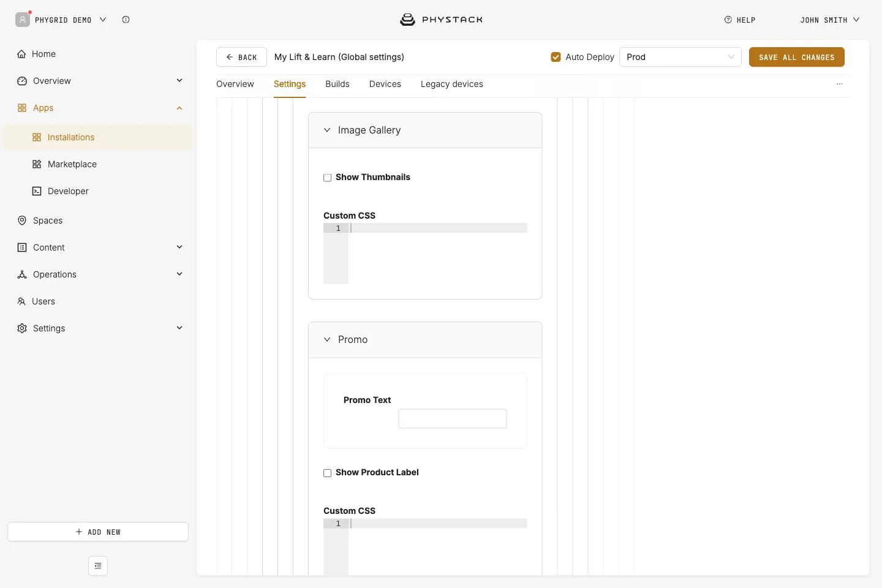Click the Help question mark icon
Viewport: 882px width, 588px height.
pos(728,20)
